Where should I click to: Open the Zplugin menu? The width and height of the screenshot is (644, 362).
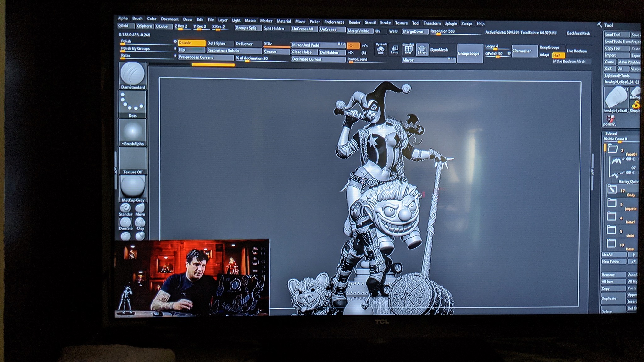451,23
